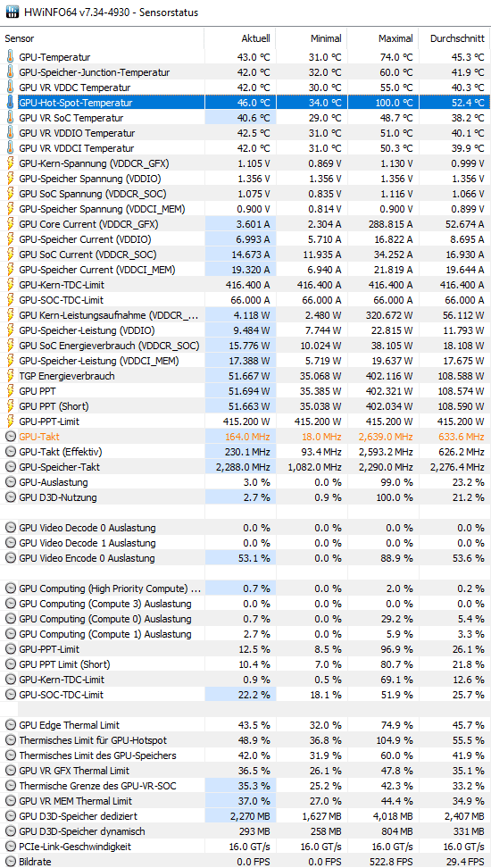The height and width of the screenshot is (868, 491).
Task: Click gauge icon beside GPU Video Encode 0 Auslastung
Action: click(10, 558)
